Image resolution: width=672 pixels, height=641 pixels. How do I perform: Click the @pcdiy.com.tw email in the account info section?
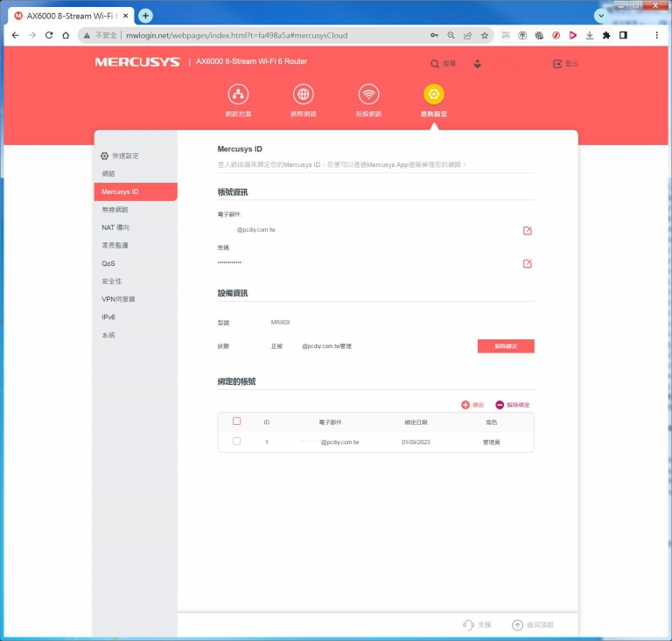[x=255, y=229]
